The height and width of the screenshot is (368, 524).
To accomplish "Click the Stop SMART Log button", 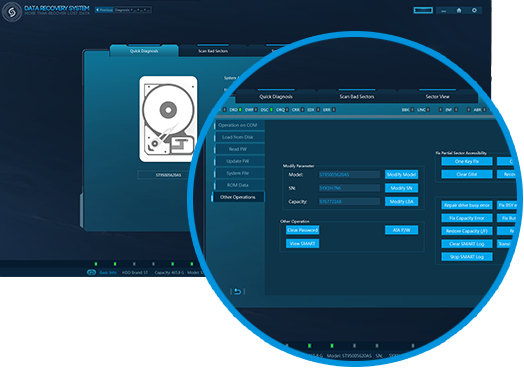I will pos(467,257).
